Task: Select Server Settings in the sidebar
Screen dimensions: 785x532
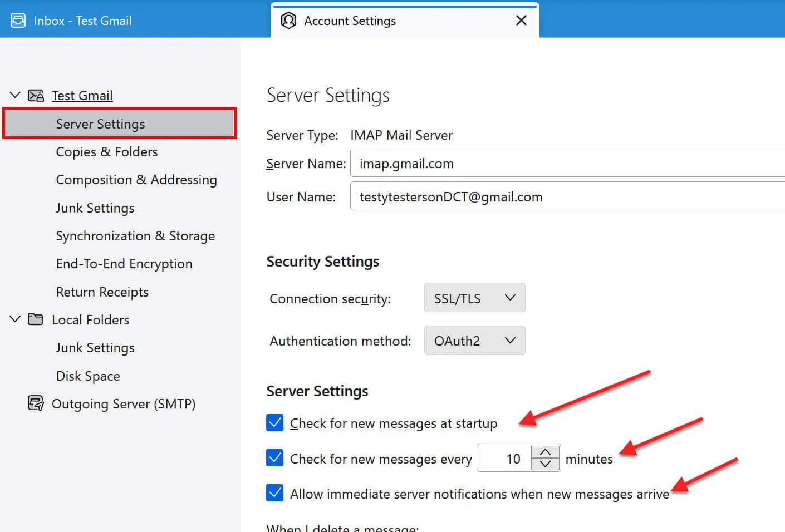Action: 120,124
